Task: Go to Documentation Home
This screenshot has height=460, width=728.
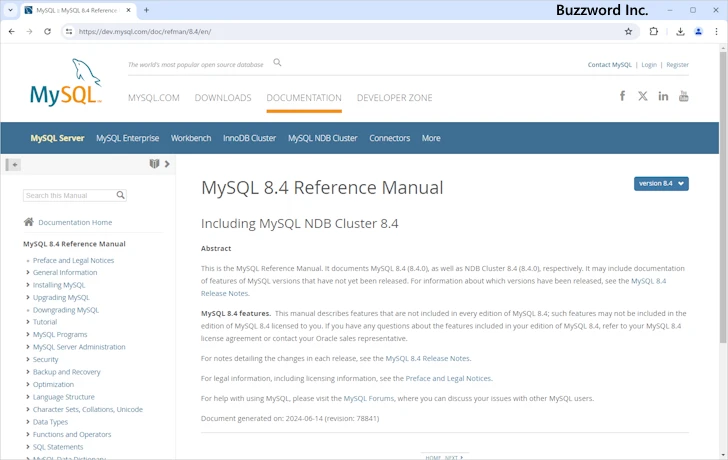Action: tap(75, 222)
